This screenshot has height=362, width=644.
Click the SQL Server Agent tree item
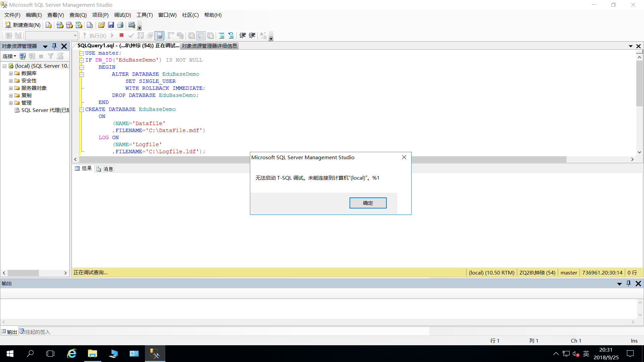42,110
